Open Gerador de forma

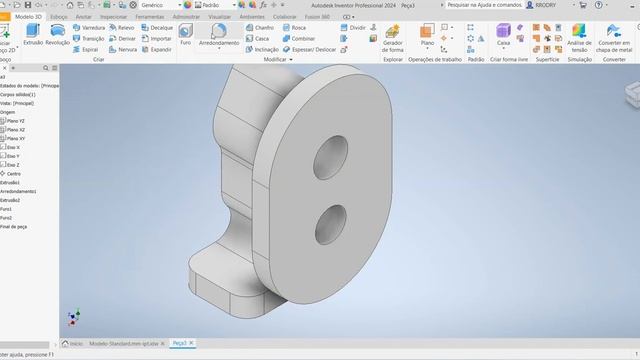click(x=393, y=38)
